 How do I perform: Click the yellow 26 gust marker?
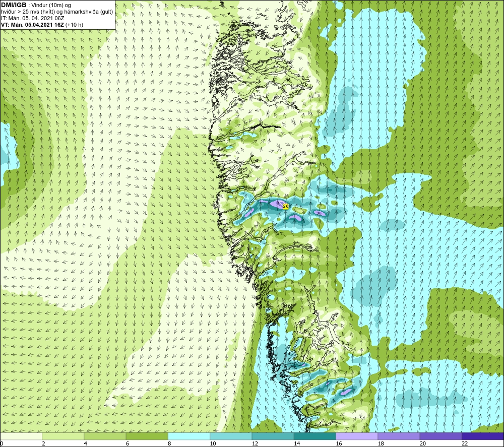(286, 206)
